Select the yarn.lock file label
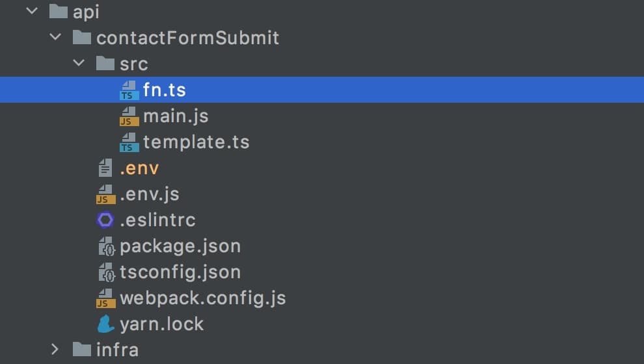 tap(162, 324)
